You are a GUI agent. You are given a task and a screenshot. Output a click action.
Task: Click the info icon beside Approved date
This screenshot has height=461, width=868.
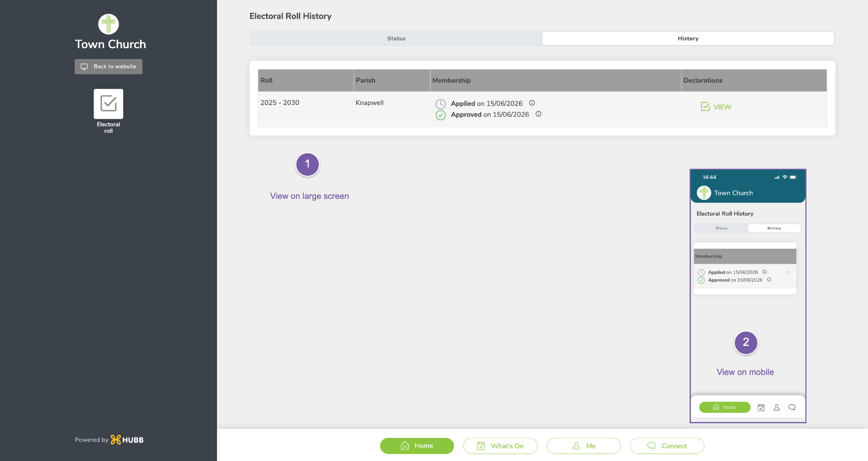(538, 114)
